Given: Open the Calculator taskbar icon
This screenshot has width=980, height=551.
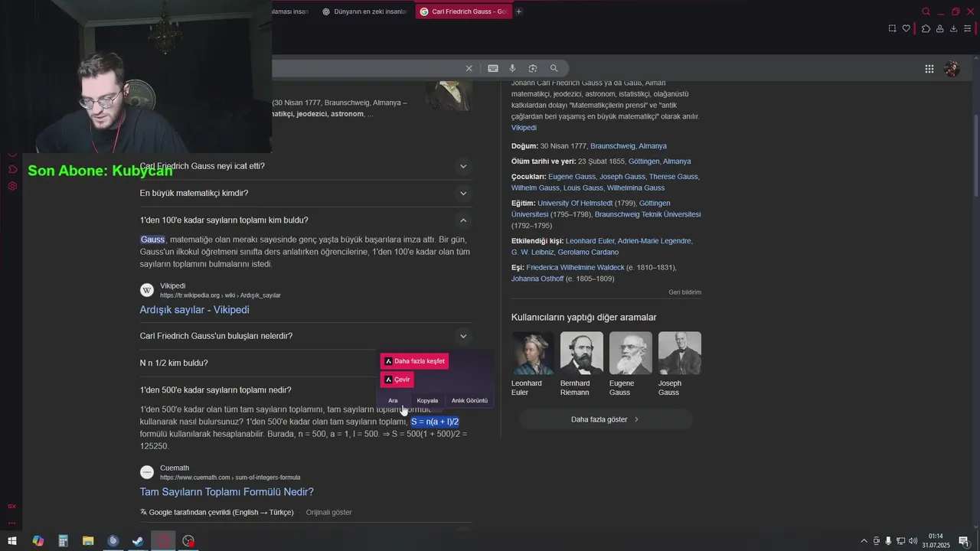Looking at the screenshot, I should [x=63, y=541].
